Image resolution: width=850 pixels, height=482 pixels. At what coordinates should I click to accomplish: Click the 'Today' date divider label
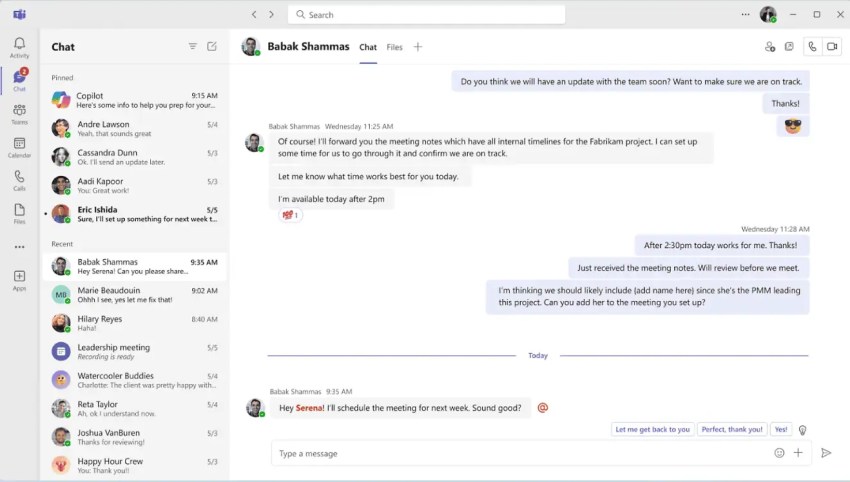coord(538,356)
